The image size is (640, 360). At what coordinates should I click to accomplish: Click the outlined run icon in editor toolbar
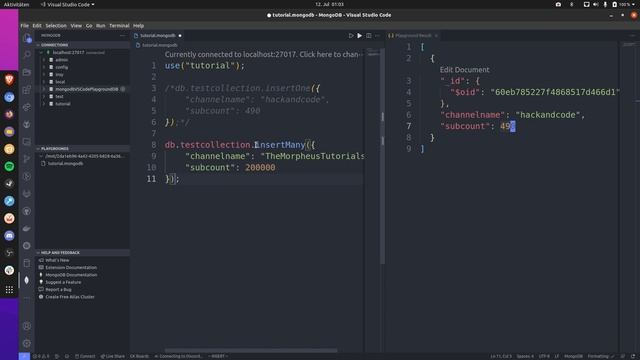351,36
